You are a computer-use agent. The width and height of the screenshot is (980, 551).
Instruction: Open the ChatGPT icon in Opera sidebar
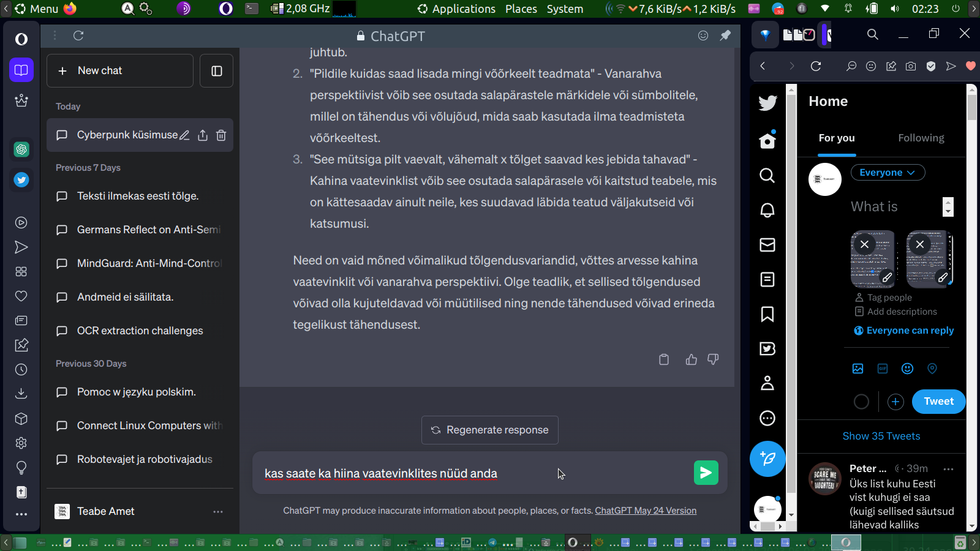click(21, 149)
